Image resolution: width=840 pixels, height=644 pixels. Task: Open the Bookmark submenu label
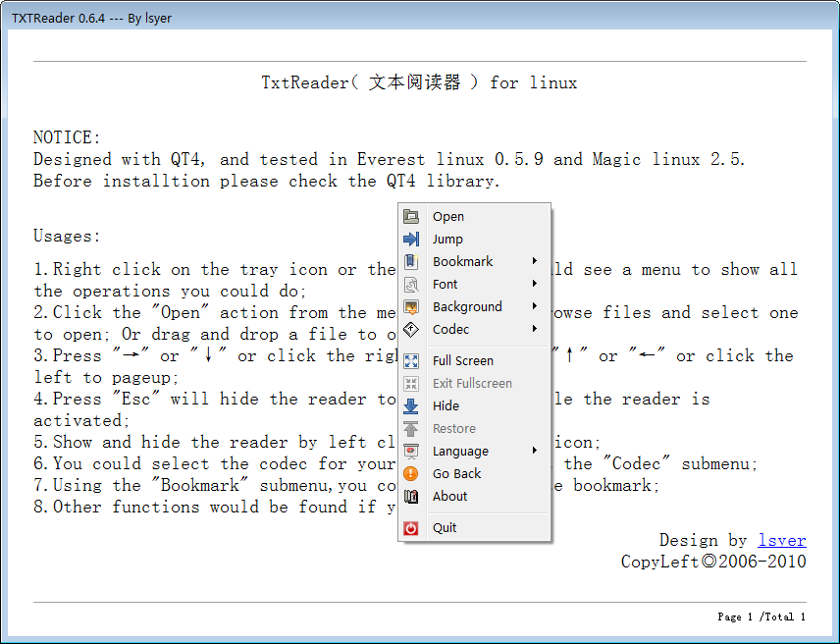pos(462,261)
